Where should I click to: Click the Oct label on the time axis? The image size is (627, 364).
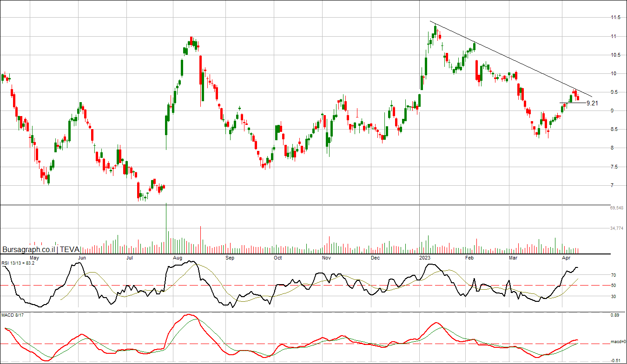point(277,257)
